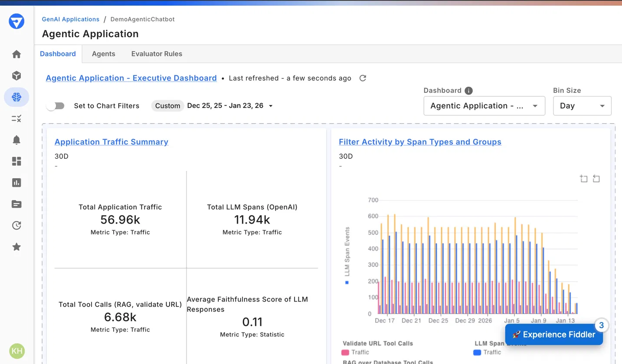Open the Dashboard selection dropdown
The image size is (622, 364).
click(484, 106)
